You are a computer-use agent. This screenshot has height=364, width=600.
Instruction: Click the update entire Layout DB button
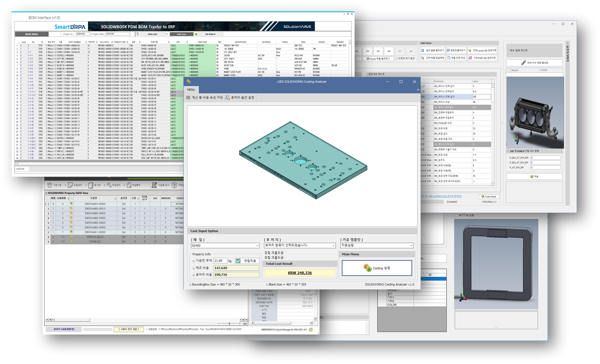click(483, 50)
